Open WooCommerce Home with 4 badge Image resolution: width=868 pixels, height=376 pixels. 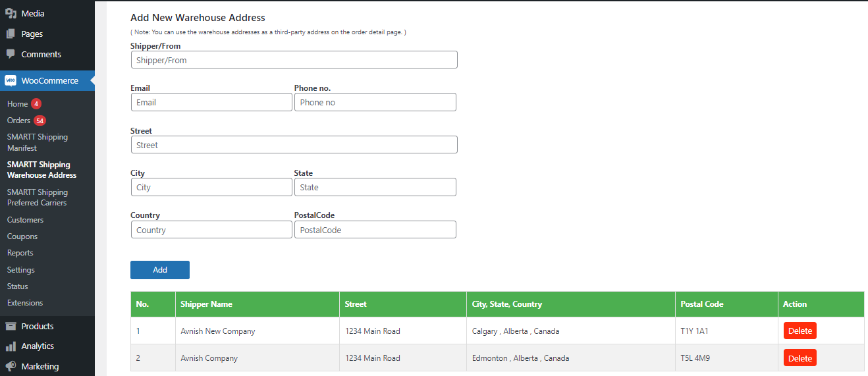coord(18,104)
